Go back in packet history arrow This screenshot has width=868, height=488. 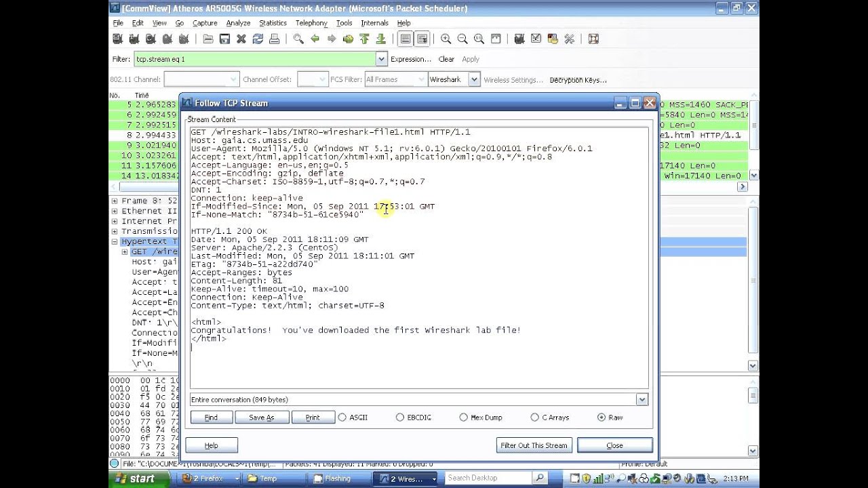pos(315,39)
